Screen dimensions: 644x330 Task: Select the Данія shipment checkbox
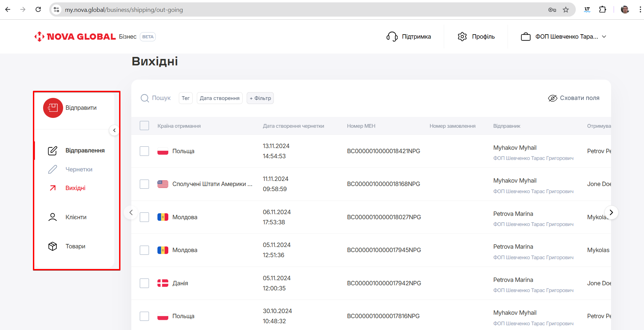(x=145, y=283)
